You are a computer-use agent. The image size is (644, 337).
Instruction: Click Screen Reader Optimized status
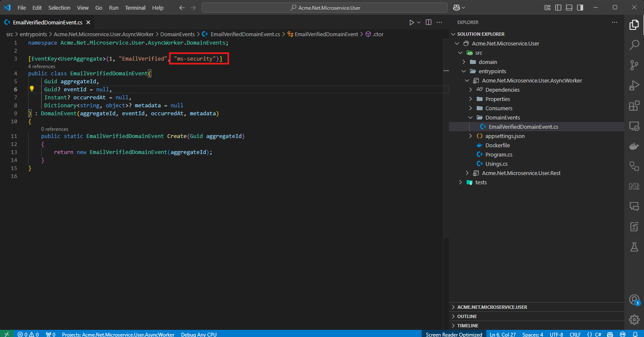[454, 334]
